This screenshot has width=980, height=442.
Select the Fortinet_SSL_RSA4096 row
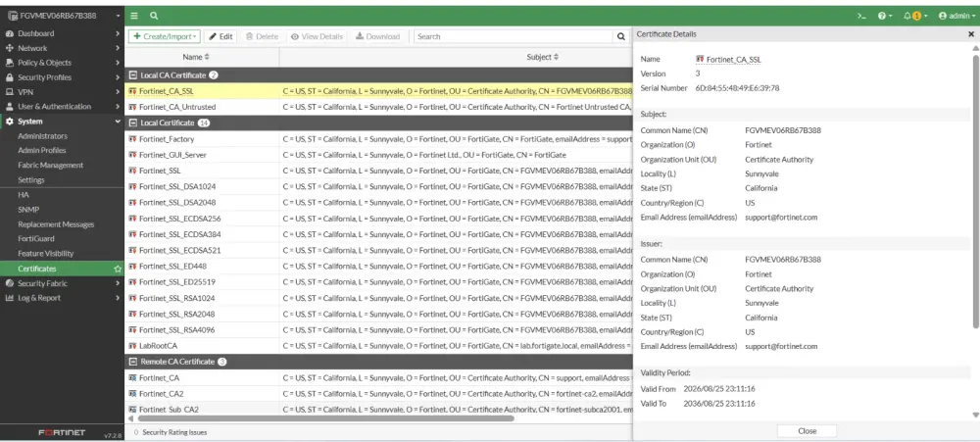(x=378, y=330)
